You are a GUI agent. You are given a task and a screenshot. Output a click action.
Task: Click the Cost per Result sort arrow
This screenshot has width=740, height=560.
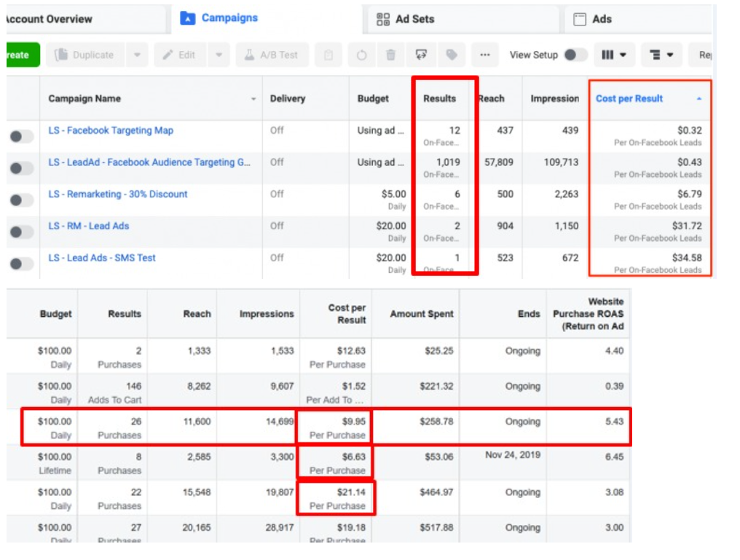pos(699,98)
